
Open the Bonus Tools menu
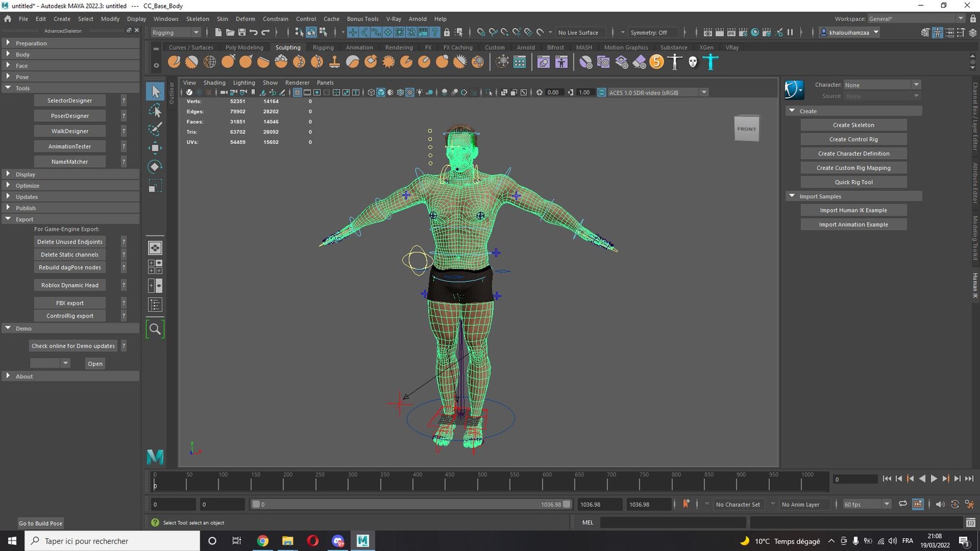[x=363, y=19]
